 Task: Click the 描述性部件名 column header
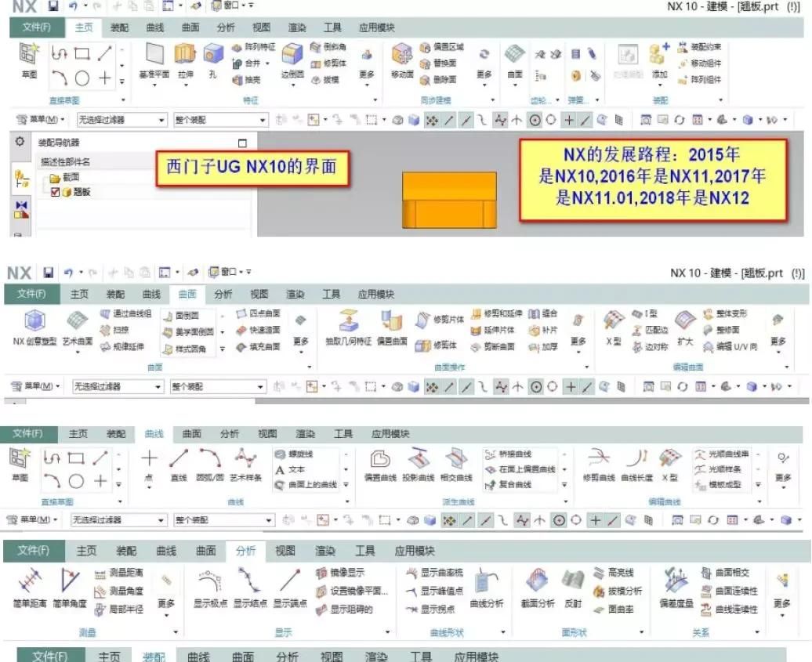[65, 162]
